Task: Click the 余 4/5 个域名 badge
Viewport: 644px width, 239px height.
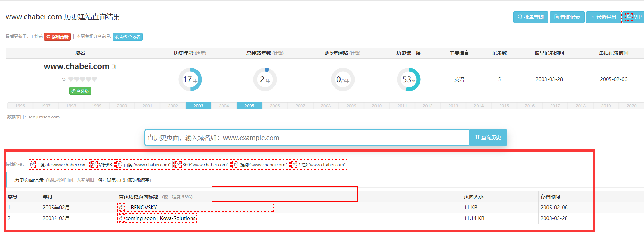Action: tap(128, 37)
